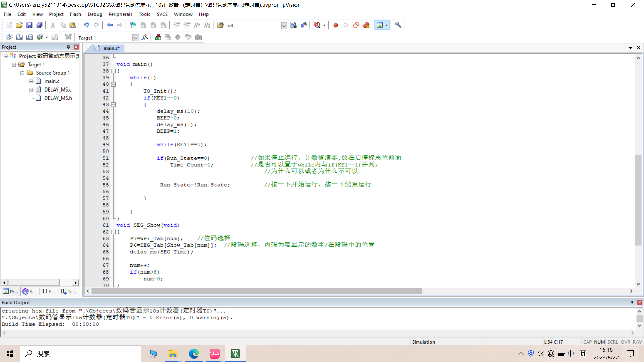Translate the current file icon
The height and width of the screenshot is (362, 644).
(x=9, y=37)
